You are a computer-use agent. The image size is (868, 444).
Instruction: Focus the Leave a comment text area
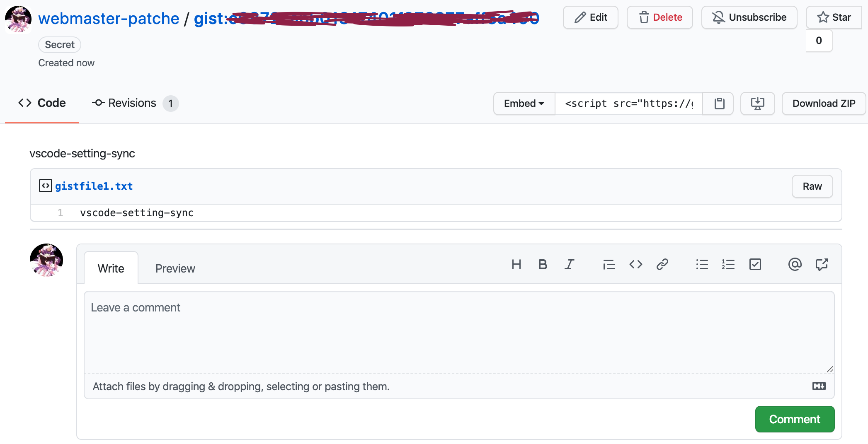[459, 332]
